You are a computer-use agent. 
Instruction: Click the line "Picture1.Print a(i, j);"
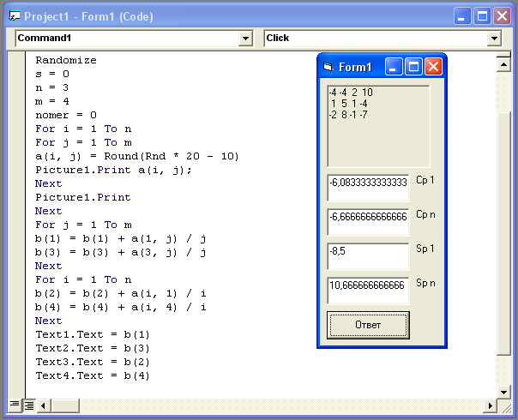[113, 170]
